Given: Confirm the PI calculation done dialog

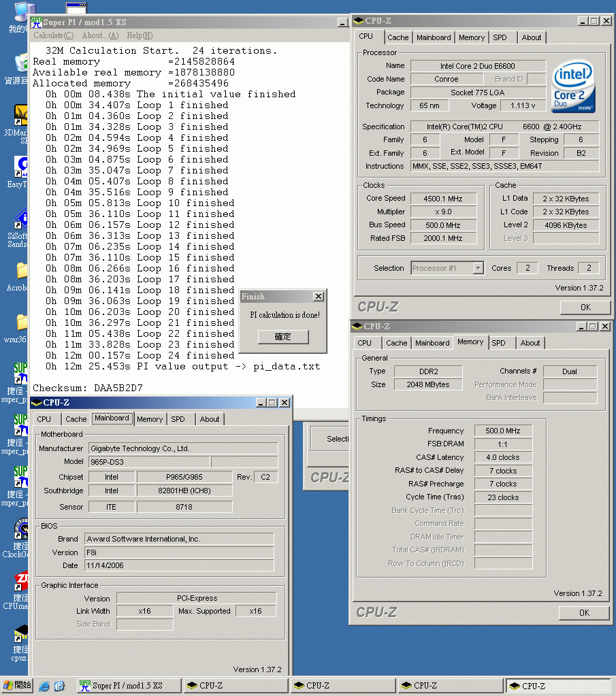Looking at the screenshot, I should [x=283, y=337].
